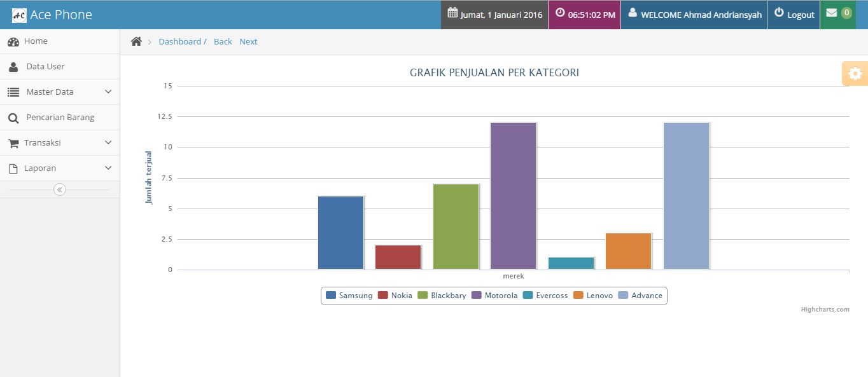Click the teal Evercoss bar
Viewport: 868px width, 377px height.
571,263
